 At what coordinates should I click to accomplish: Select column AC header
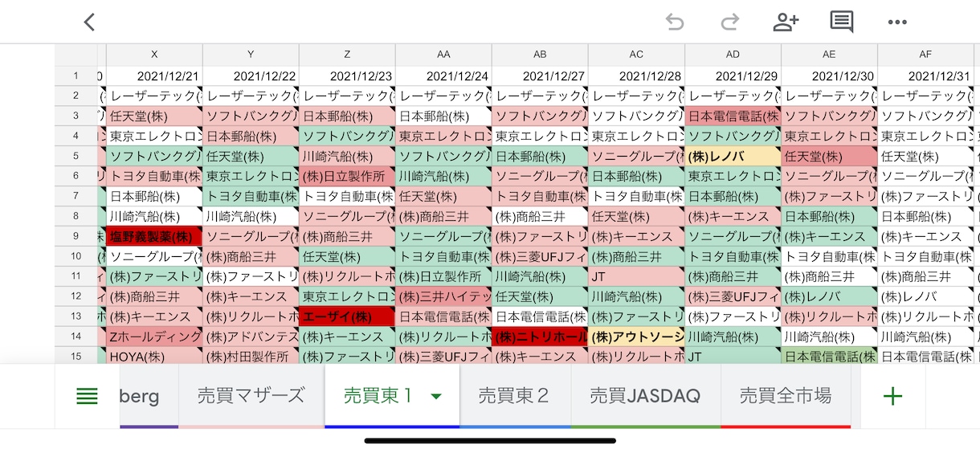coord(636,55)
